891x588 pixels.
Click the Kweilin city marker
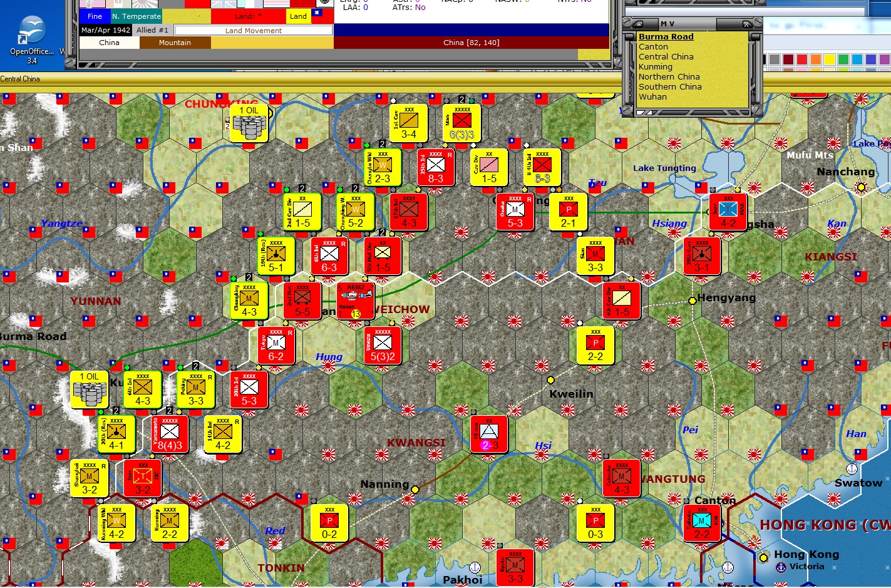[x=551, y=380]
